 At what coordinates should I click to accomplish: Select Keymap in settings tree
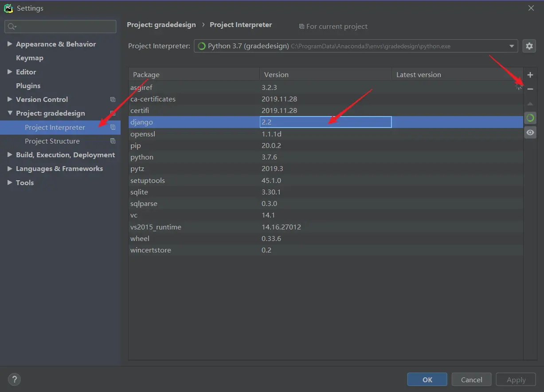pyautogui.click(x=30, y=58)
